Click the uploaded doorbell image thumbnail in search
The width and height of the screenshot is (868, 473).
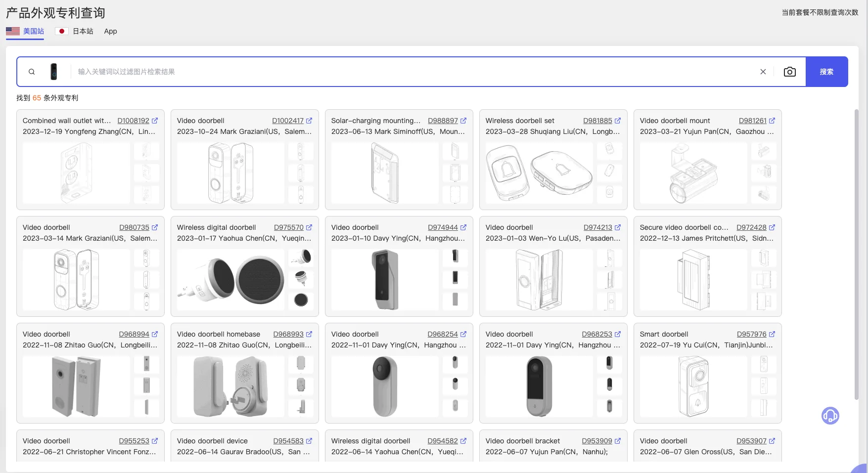click(x=53, y=72)
